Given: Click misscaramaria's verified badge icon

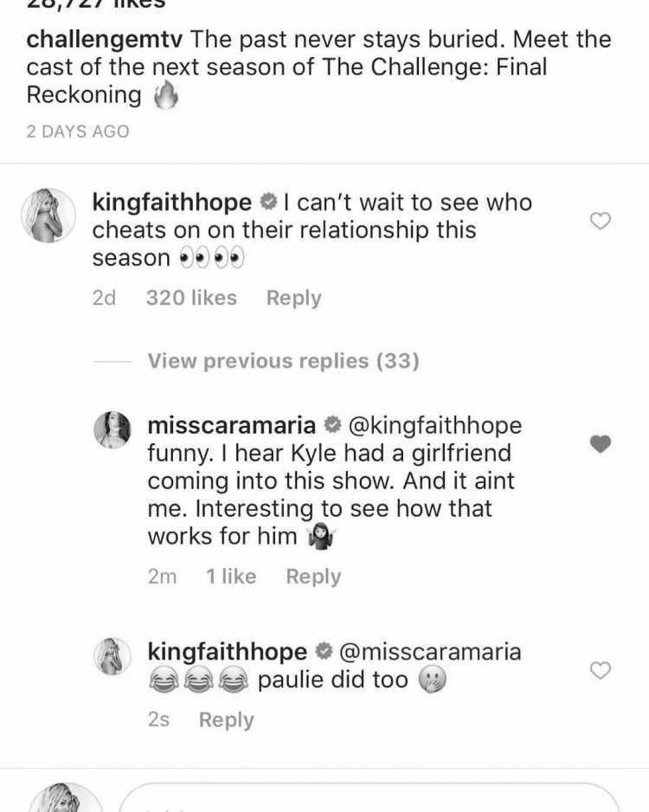Looking at the screenshot, I should click(x=332, y=425).
